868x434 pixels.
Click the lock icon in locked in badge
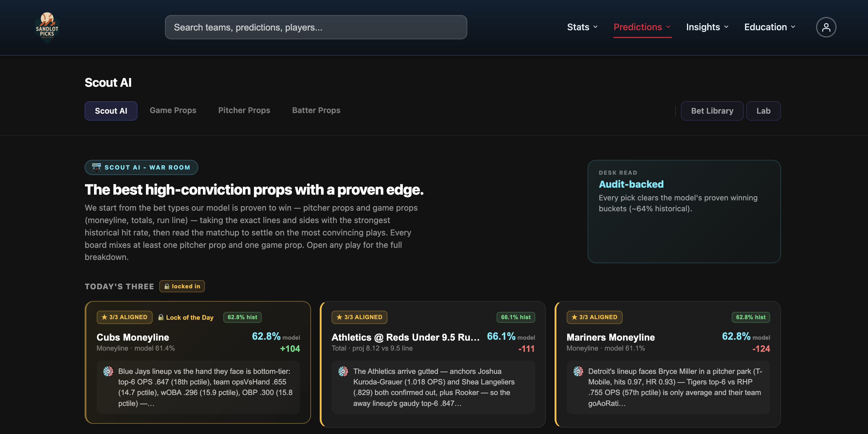pyautogui.click(x=167, y=287)
